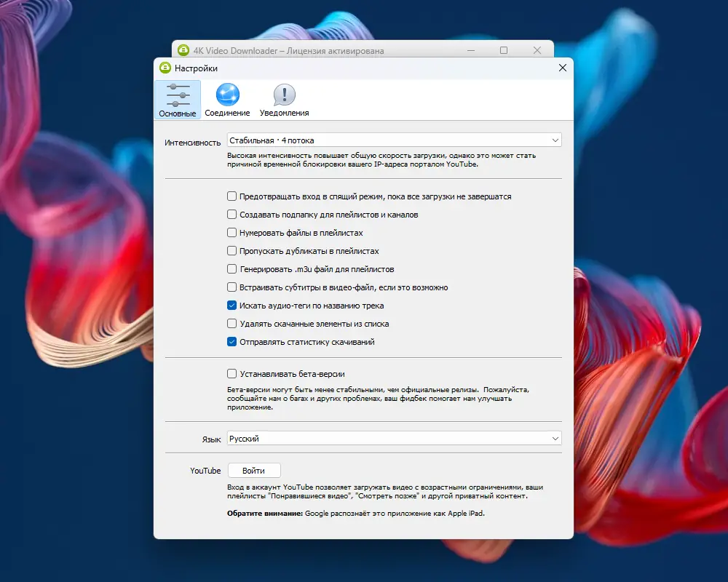728x582 pixels.
Task: Enable generating .m3u file for playlists
Action: [232, 269]
